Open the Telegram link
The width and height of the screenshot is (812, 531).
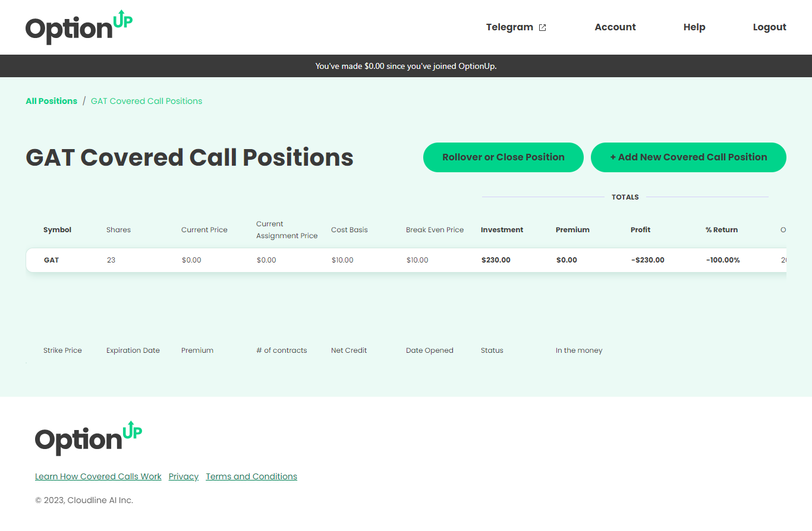click(x=516, y=27)
